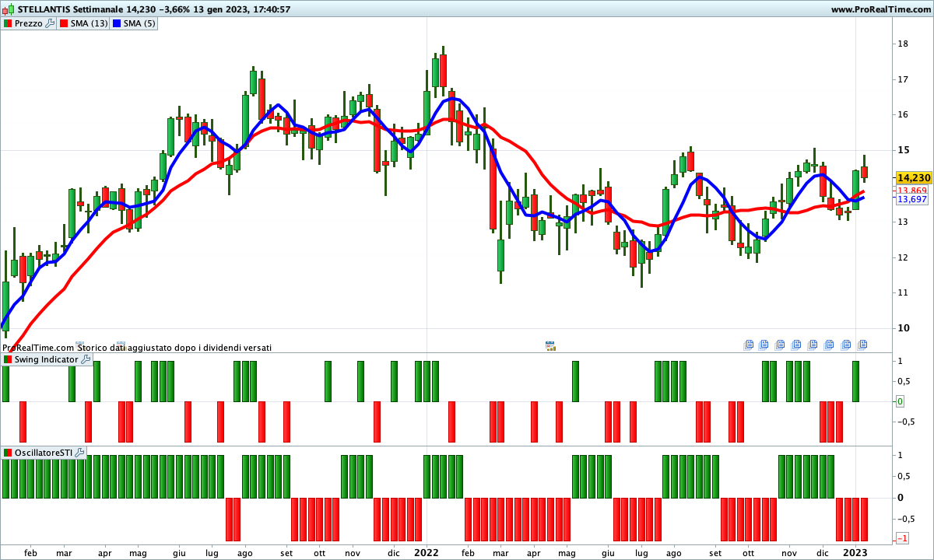Viewport: 934px width, 560px height.
Task: Click the 2022 year label on the time axis
Action: pos(427,552)
